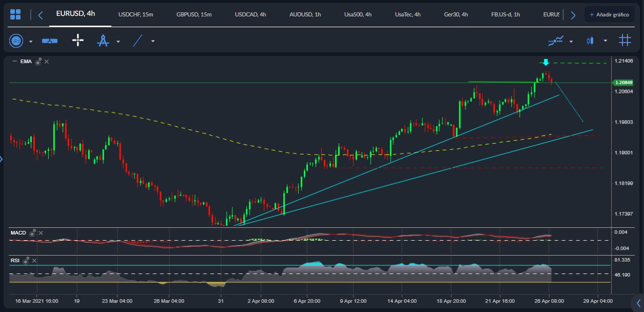The width and height of the screenshot is (644, 312).
Task: Toggle the RSI indicator visibility icon
Action: point(27,260)
